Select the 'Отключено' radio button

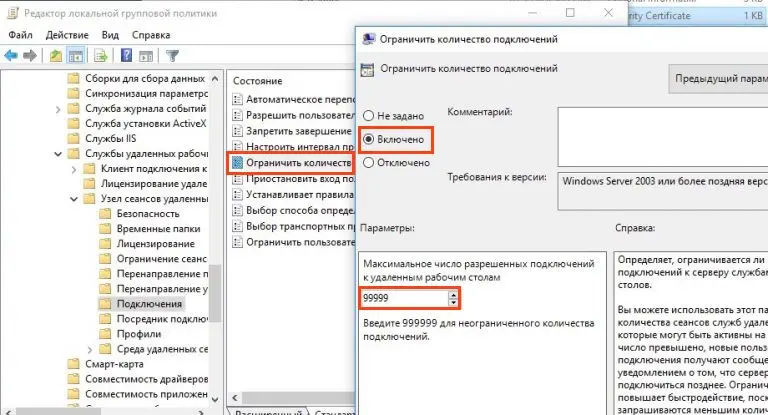pyautogui.click(x=369, y=162)
